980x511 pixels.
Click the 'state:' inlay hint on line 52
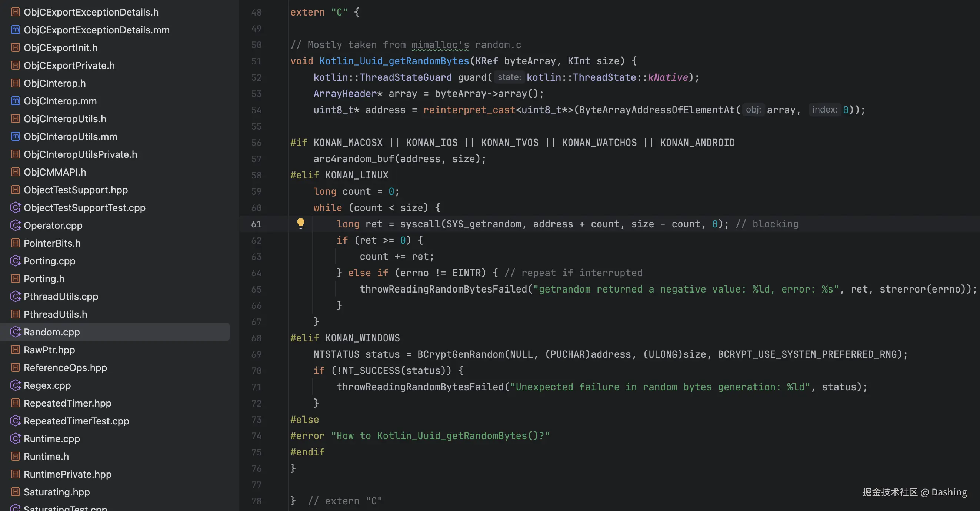click(x=509, y=77)
